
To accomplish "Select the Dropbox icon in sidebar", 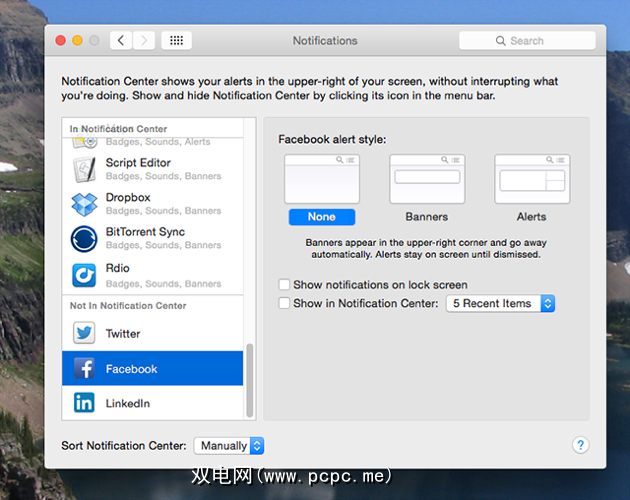I will 84,204.
